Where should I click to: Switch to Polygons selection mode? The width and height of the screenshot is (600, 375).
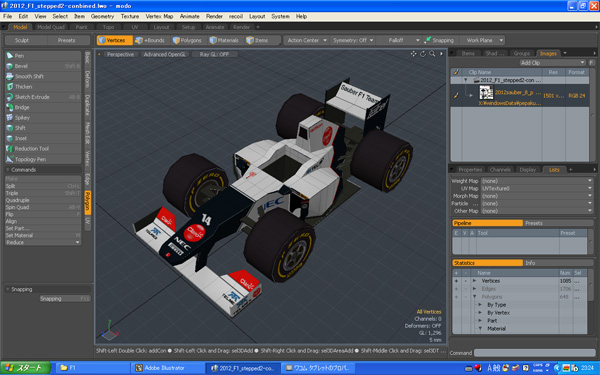coord(188,40)
